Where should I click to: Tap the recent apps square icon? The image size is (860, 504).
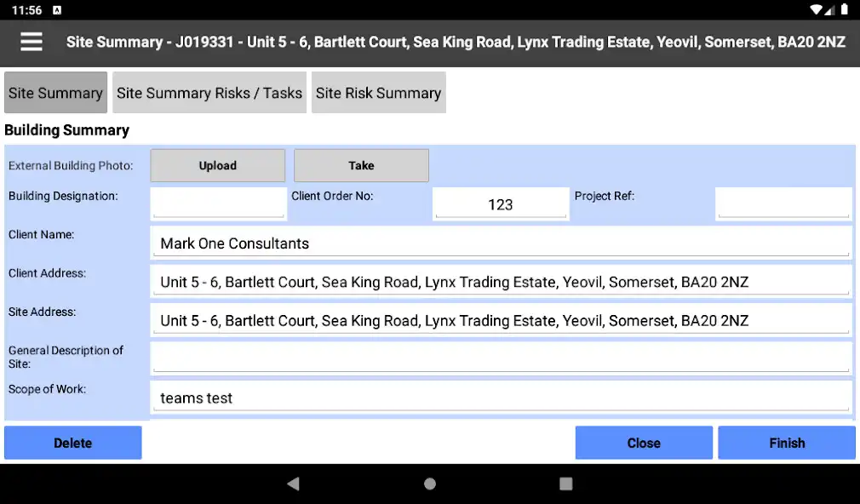point(566,484)
